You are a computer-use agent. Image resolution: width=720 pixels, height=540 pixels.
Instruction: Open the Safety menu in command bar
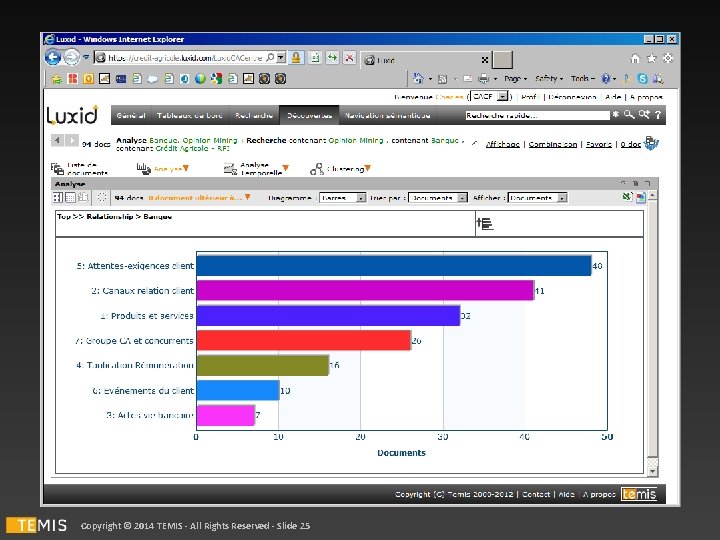[x=548, y=79]
